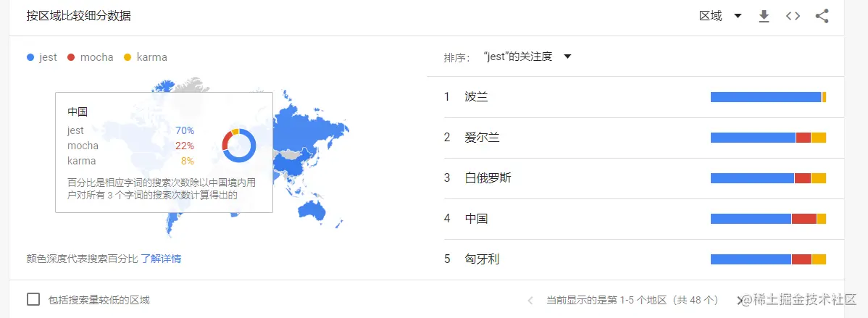Click the red mocha legend dot

click(x=71, y=57)
